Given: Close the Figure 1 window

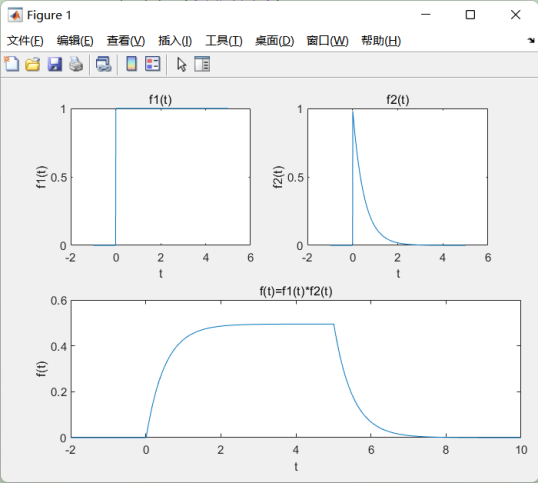Looking at the screenshot, I should point(516,15).
